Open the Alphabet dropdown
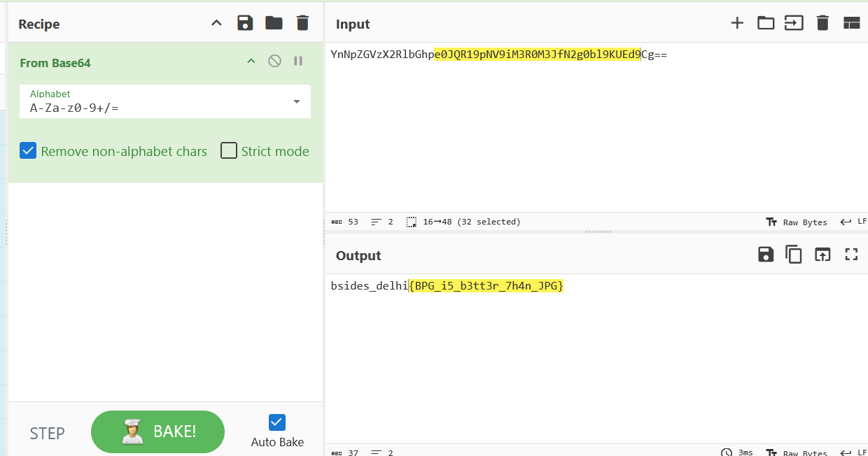This screenshot has height=456, width=868. (165, 102)
